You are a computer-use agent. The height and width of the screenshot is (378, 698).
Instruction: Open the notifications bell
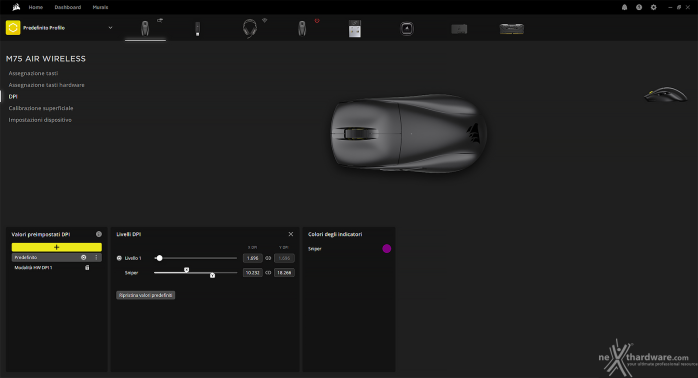pos(625,7)
